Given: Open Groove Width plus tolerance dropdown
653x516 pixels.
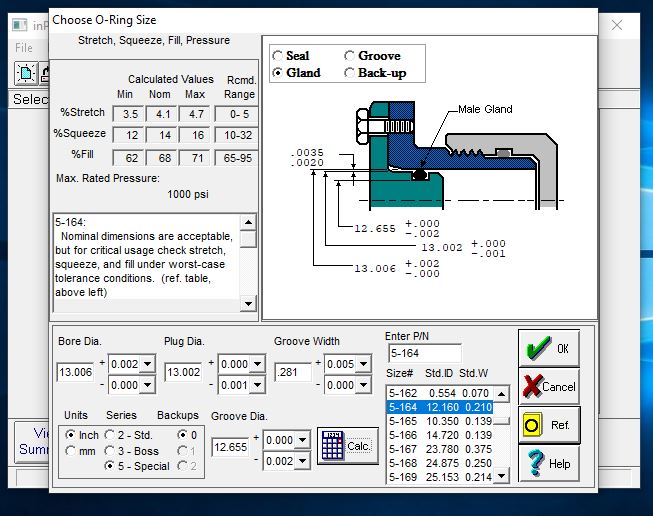Looking at the screenshot, I should 364,364.
